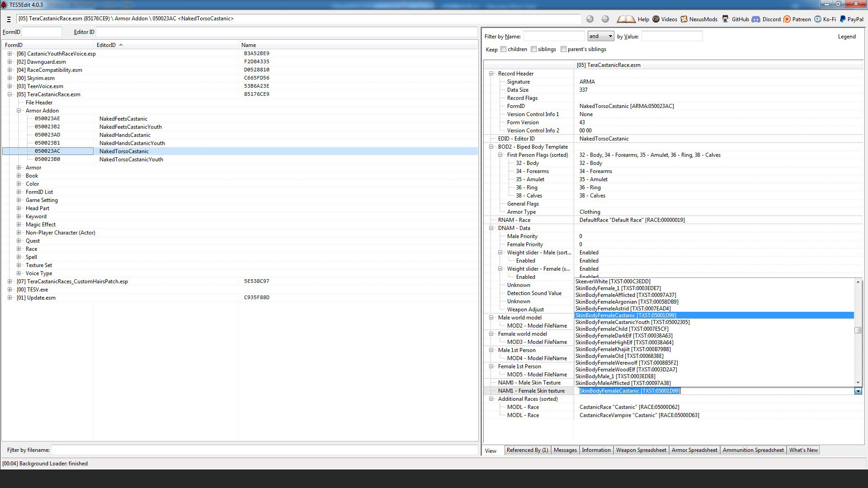This screenshot has width=868, height=488.
Task: Select the NakedFeetsCastanic record
Action: tap(240, 119)
